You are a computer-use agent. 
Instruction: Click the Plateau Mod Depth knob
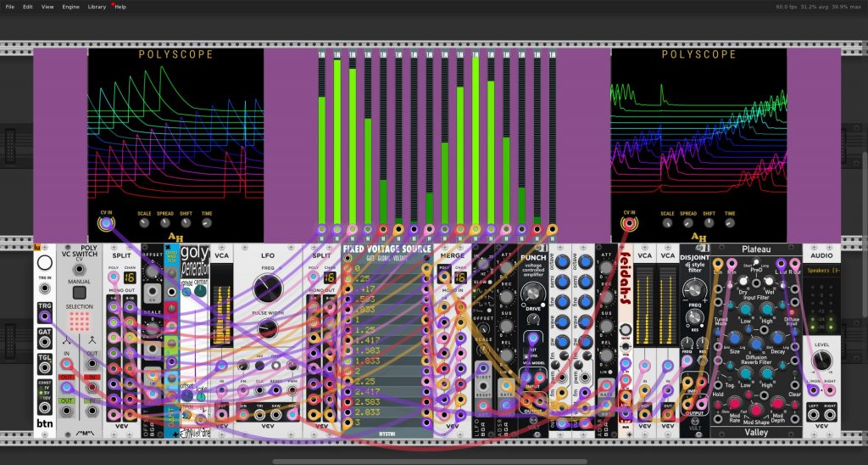[777, 403]
